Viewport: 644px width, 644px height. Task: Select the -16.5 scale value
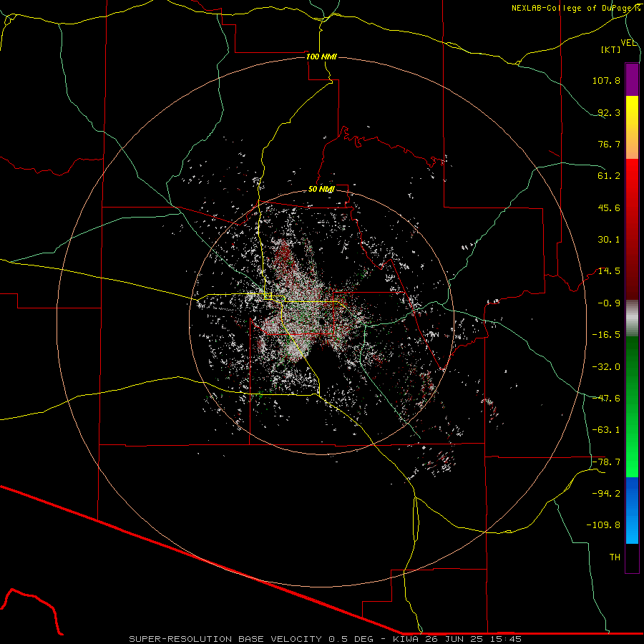click(x=606, y=335)
